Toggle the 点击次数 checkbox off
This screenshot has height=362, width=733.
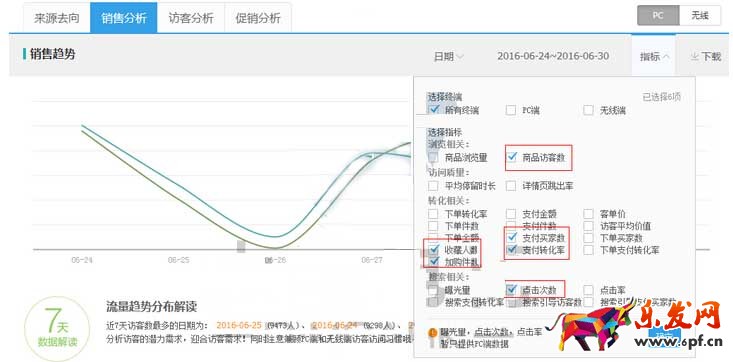coord(512,290)
